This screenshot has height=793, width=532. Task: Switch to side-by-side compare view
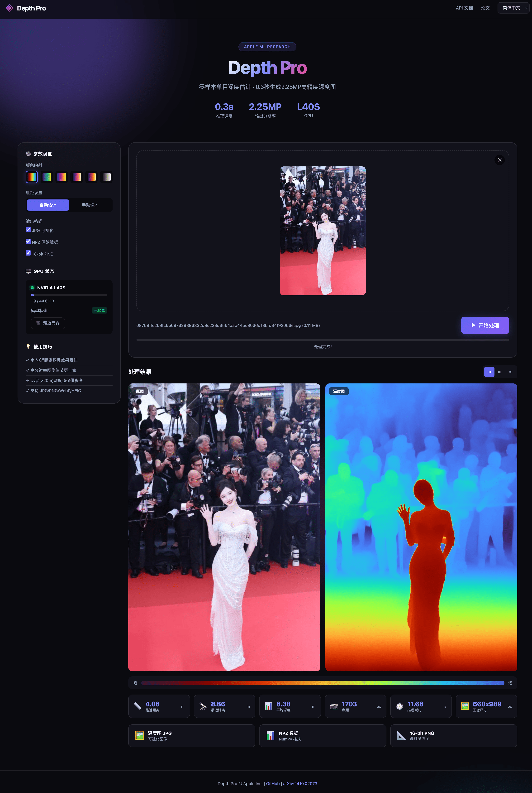(x=489, y=372)
